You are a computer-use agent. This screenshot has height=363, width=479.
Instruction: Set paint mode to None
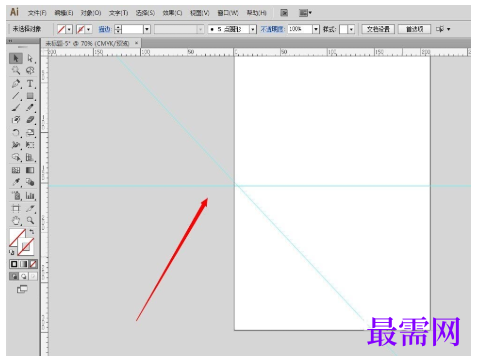(x=33, y=264)
